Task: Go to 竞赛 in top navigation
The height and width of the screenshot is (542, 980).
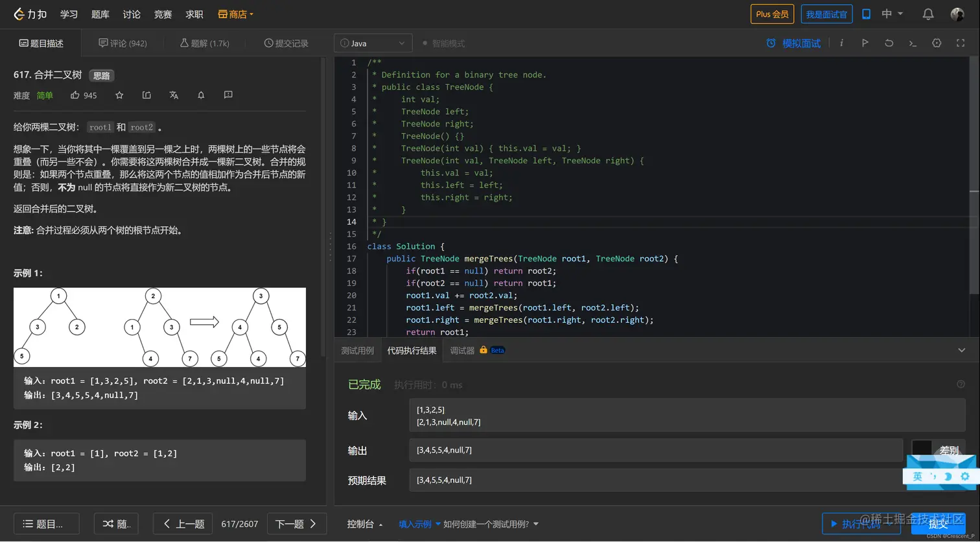Action: [x=163, y=14]
